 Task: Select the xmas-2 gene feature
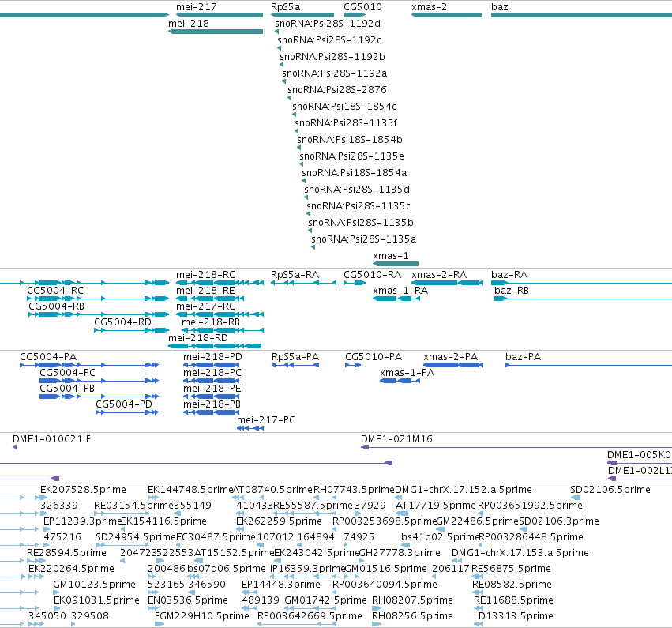pos(446,15)
